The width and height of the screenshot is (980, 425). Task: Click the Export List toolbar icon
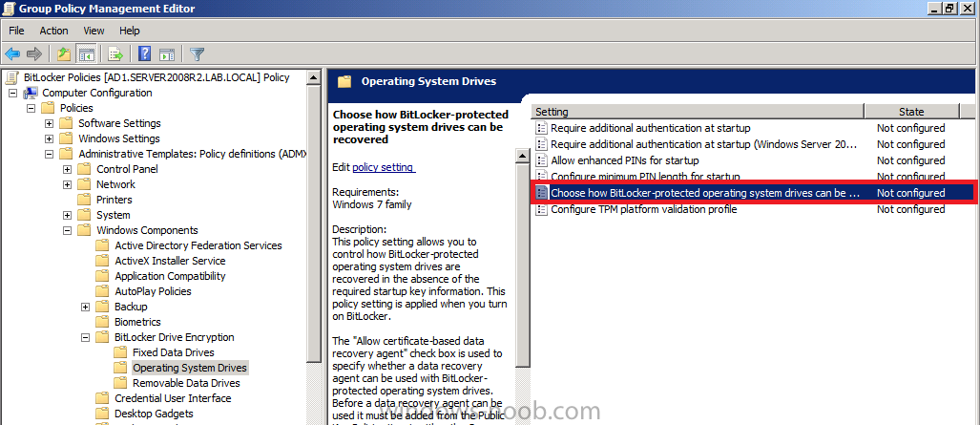[x=115, y=53]
